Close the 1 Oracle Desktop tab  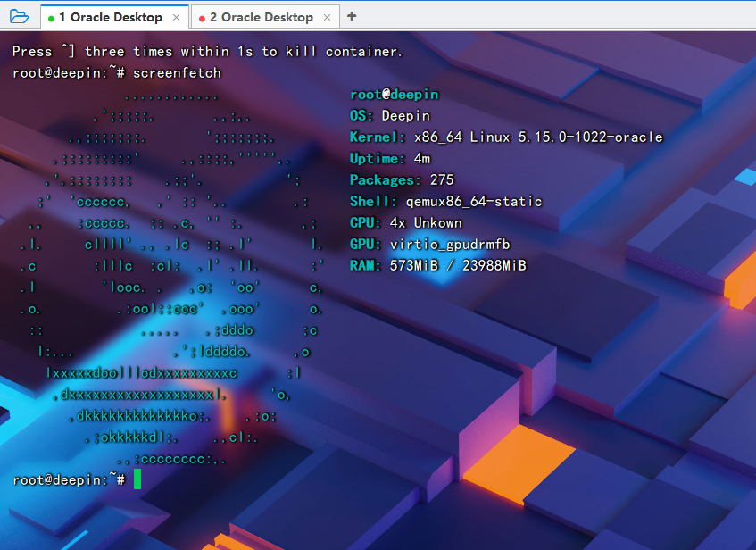pyautogui.click(x=176, y=17)
